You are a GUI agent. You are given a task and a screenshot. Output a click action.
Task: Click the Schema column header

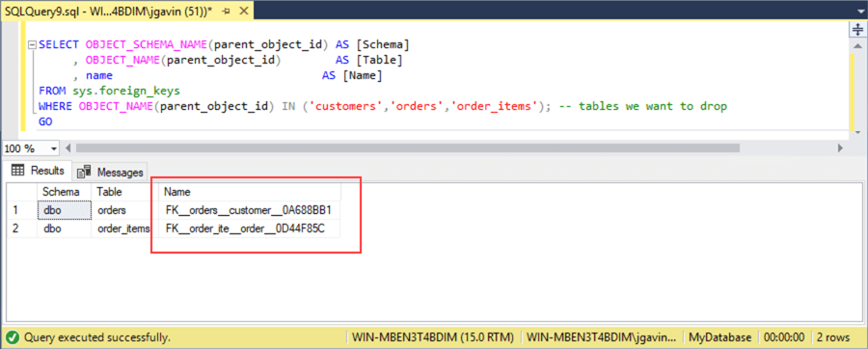(x=65, y=192)
